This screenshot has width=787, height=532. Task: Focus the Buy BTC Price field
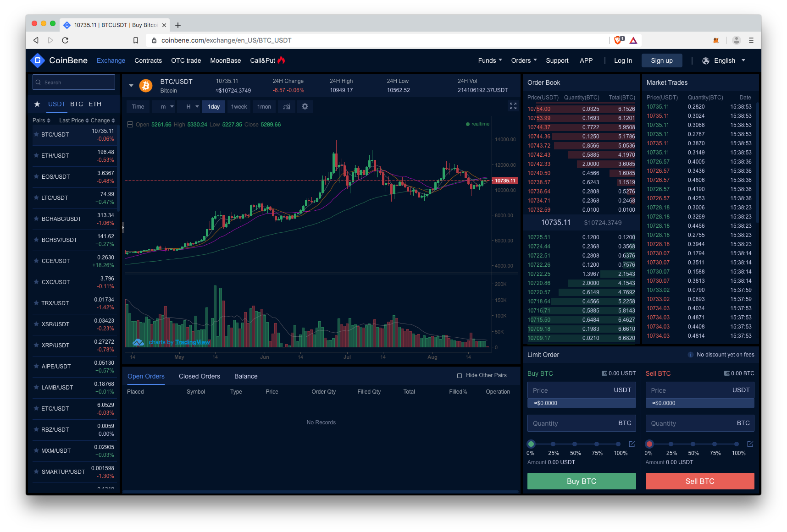pos(582,390)
